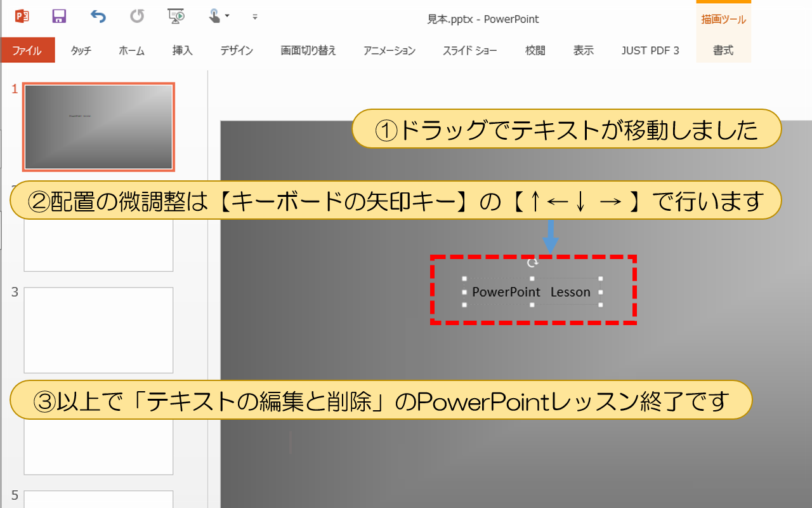Switch to the 校閲 tab

pos(535,51)
